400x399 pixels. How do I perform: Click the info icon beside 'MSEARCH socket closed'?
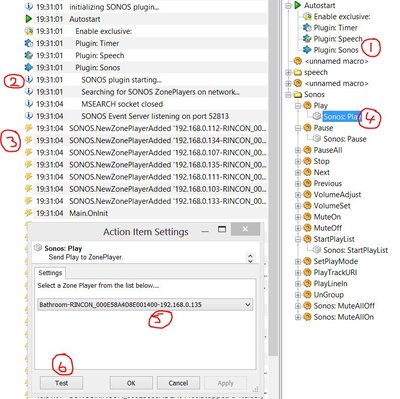point(29,104)
